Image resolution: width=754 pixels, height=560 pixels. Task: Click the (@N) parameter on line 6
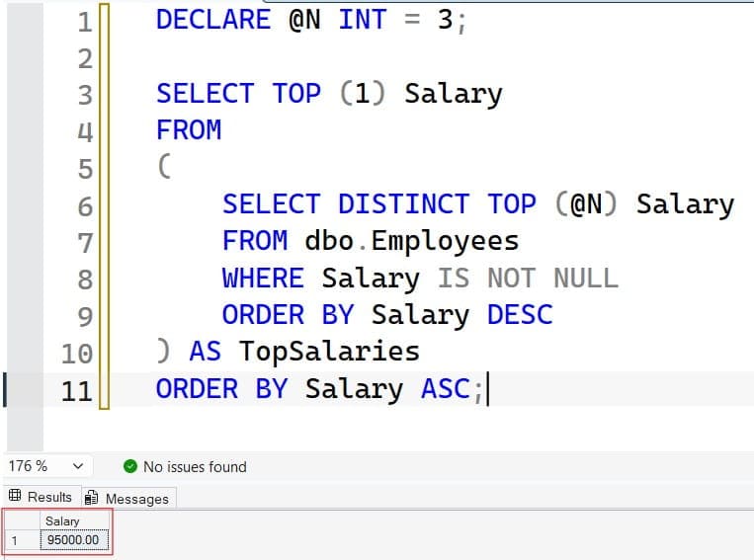[585, 203]
